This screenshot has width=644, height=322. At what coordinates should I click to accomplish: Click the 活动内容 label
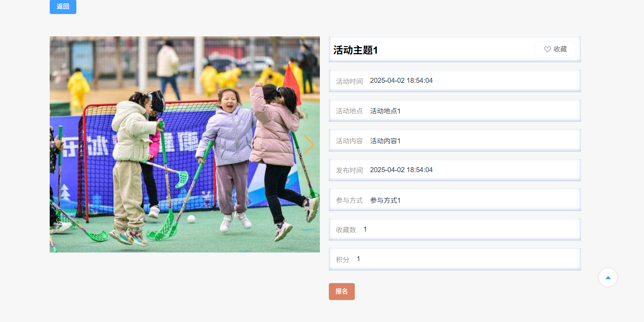pos(349,141)
